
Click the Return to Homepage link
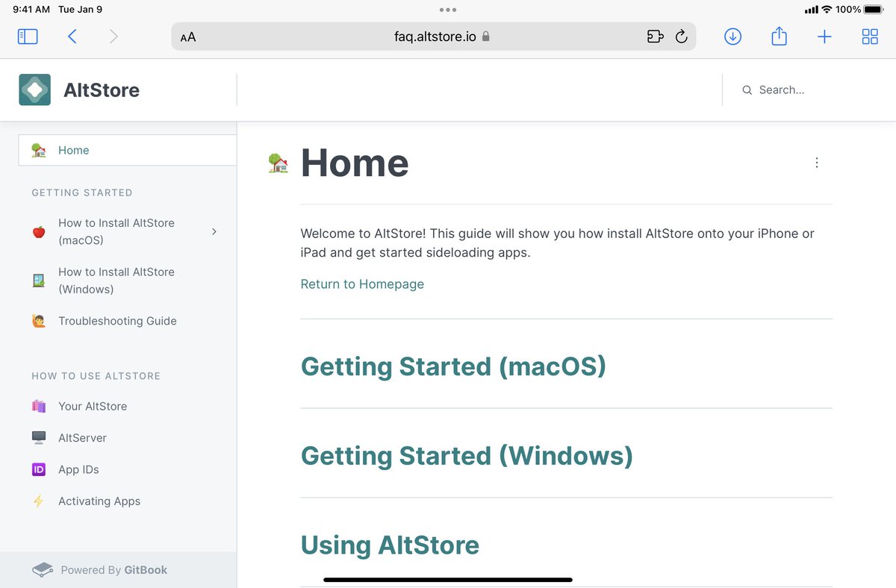coord(362,284)
